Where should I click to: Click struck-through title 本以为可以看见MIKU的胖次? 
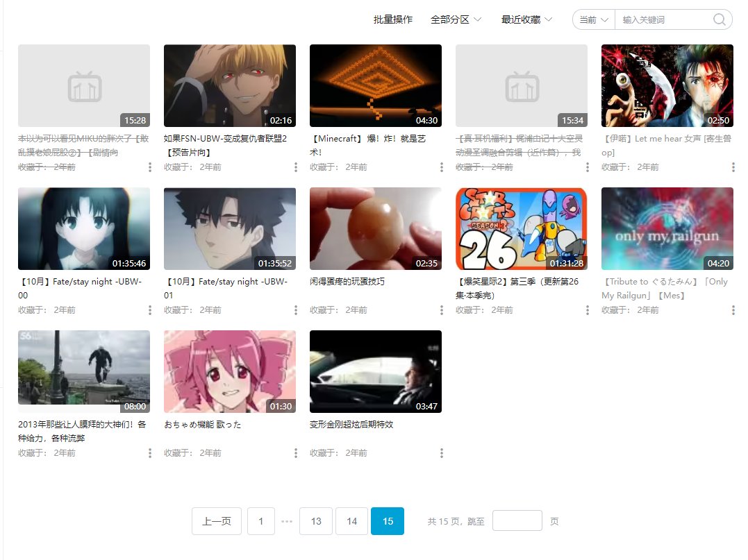coord(83,145)
